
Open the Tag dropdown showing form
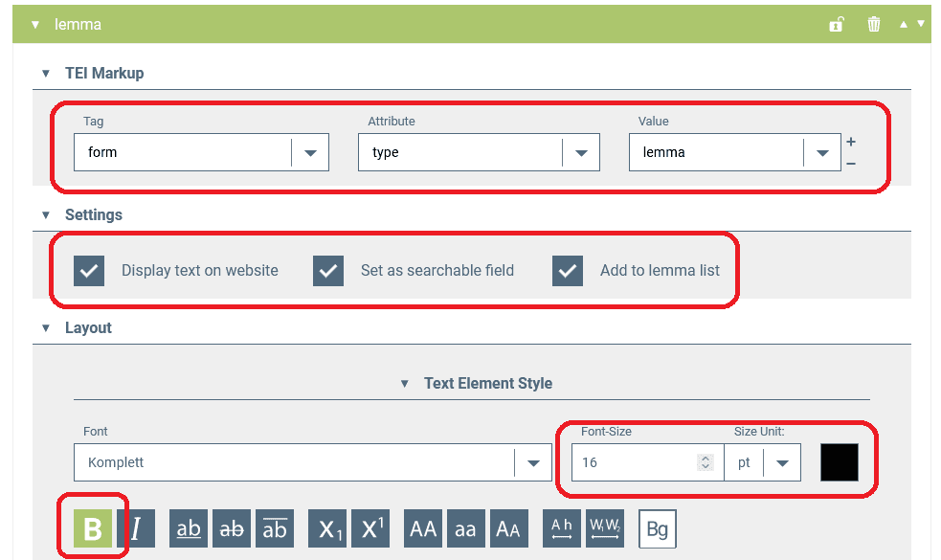pyautogui.click(x=309, y=152)
